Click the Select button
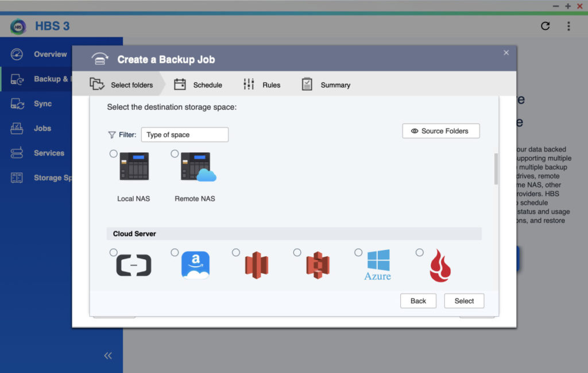Image resolution: width=588 pixels, height=373 pixels. (x=464, y=301)
